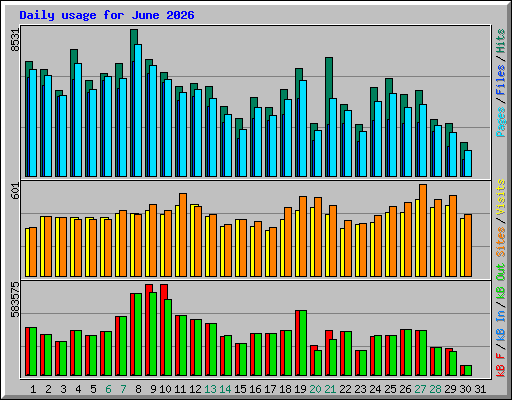Viewport: 512px width, 400px height.
Task: Click day label 1 on the x-axis
Action: 33,389
